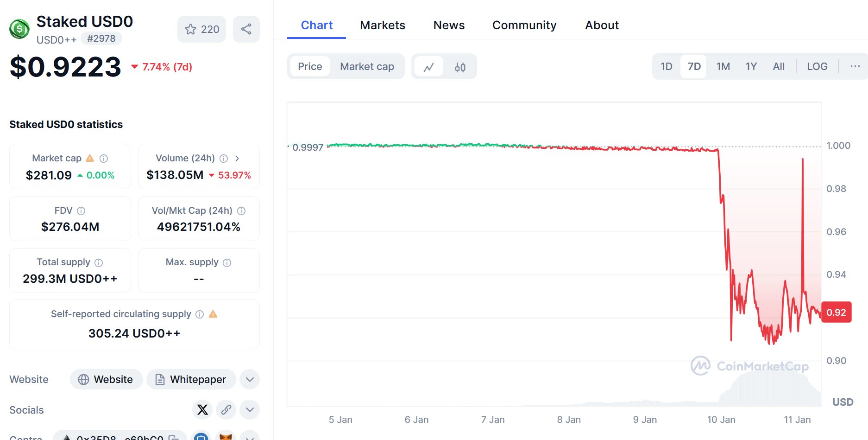Click the Vol/Mkt Cap (24h) info icon
Image resolution: width=868 pixels, height=440 pixels.
(241, 211)
